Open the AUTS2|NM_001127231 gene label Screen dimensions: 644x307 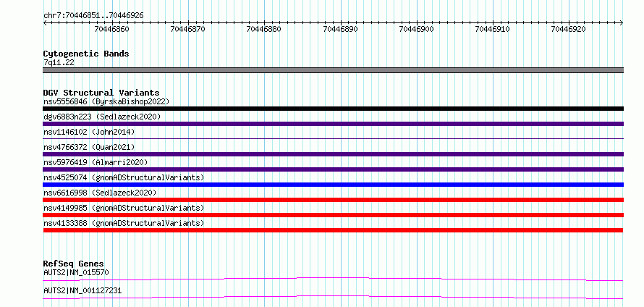point(82,291)
